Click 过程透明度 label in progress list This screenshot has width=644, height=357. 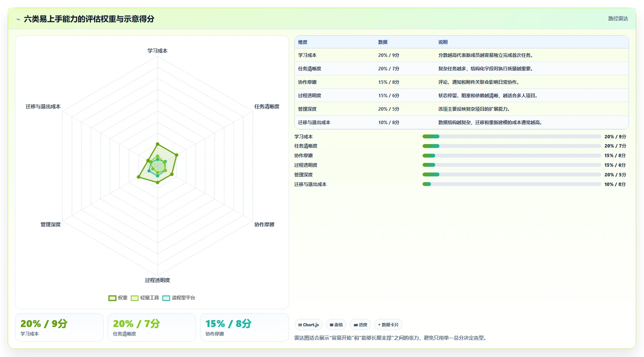point(306,165)
